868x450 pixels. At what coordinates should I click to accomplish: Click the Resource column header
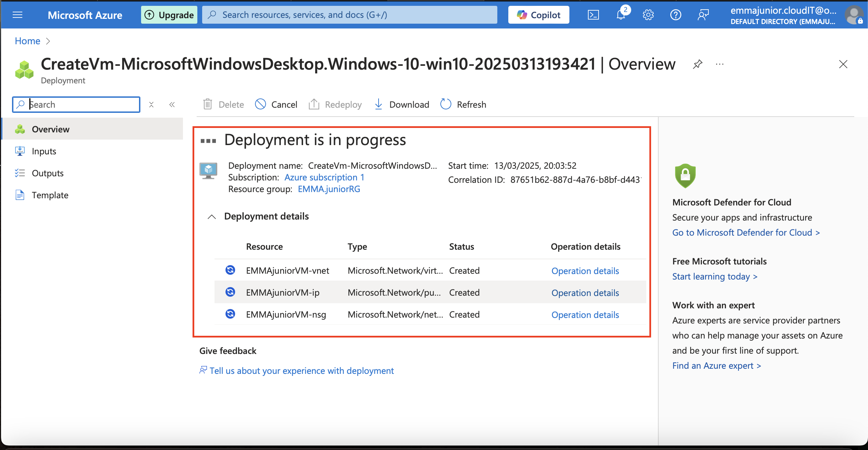pos(264,247)
